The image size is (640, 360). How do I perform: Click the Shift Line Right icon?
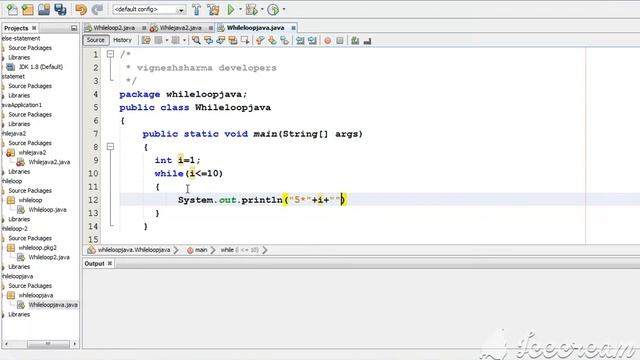pyautogui.click(x=313, y=40)
